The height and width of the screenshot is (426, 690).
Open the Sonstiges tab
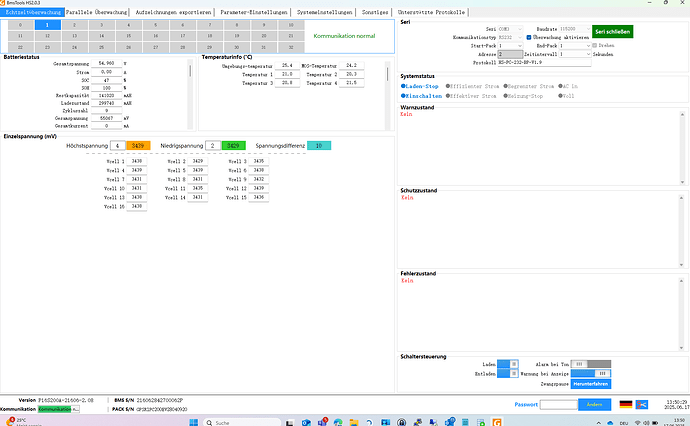tap(375, 12)
